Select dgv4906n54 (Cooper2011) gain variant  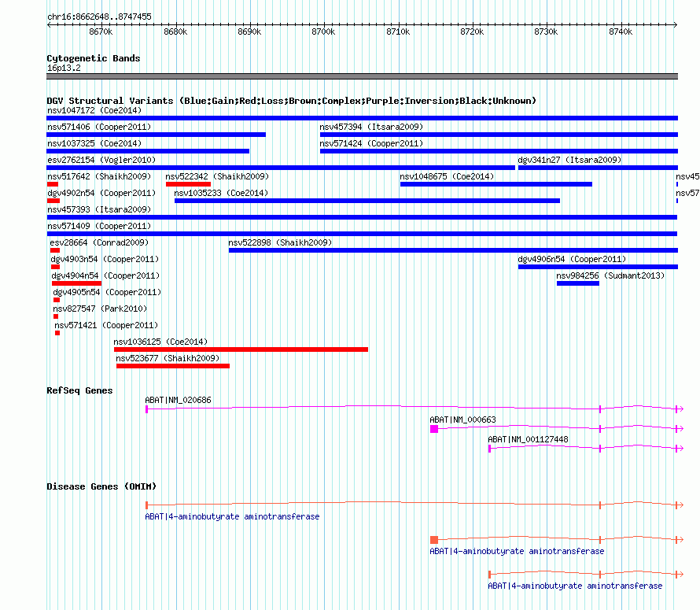[598, 267]
